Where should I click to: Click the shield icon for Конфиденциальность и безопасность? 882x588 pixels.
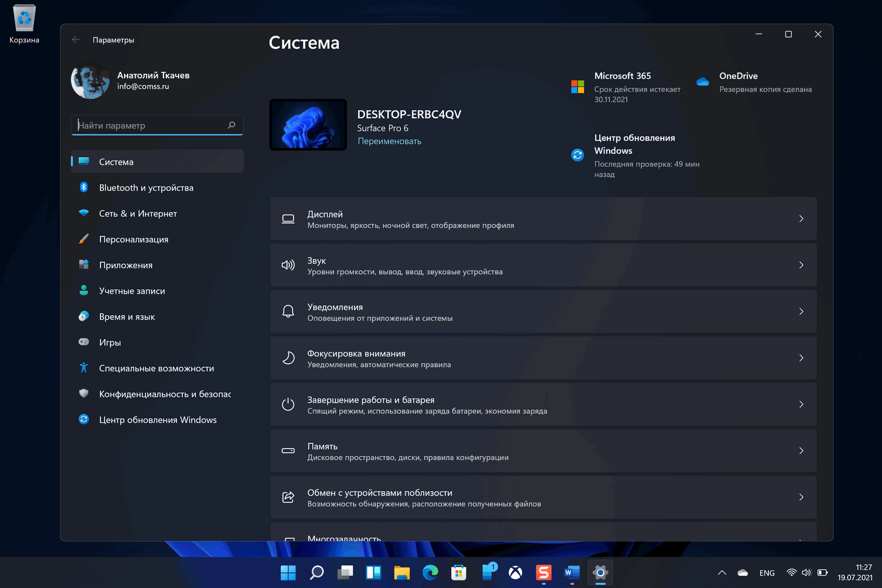[83, 394]
